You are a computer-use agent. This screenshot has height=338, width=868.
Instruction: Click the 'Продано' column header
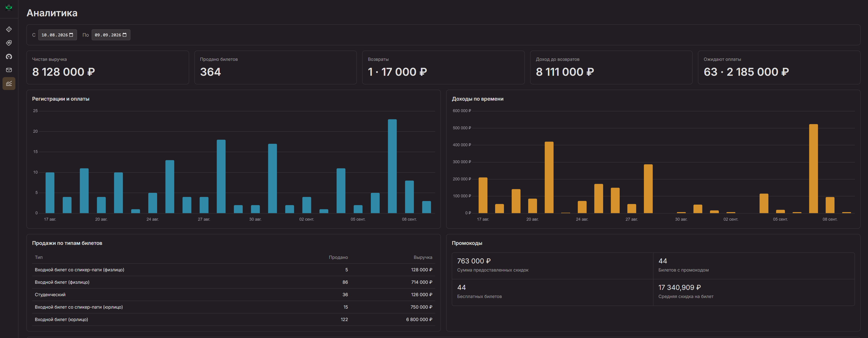click(x=338, y=257)
